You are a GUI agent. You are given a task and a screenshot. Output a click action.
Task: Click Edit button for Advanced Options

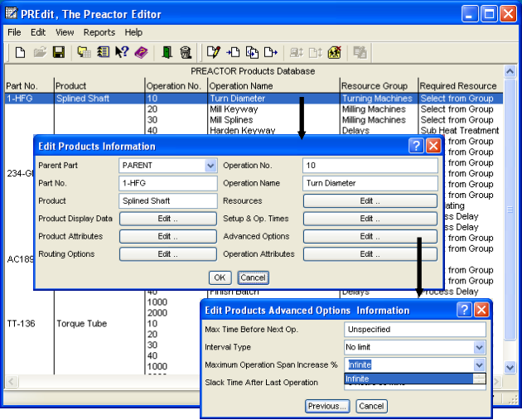coord(370,236)
